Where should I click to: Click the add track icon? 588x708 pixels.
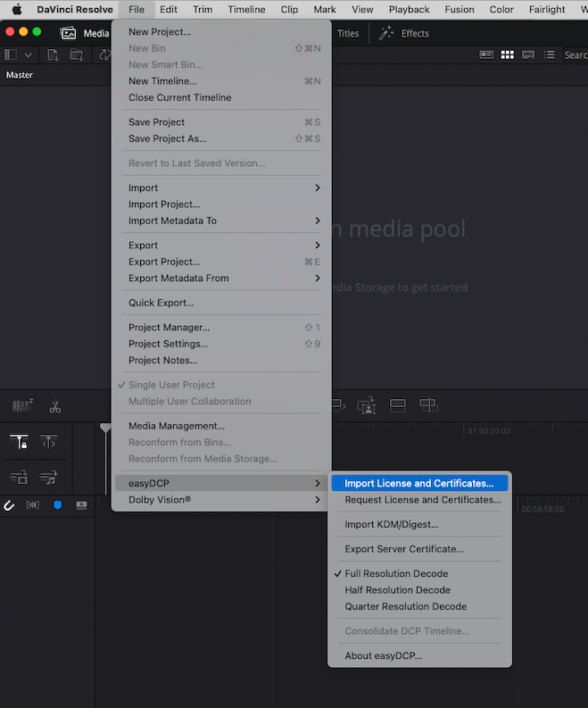click(x=81, y=504)
